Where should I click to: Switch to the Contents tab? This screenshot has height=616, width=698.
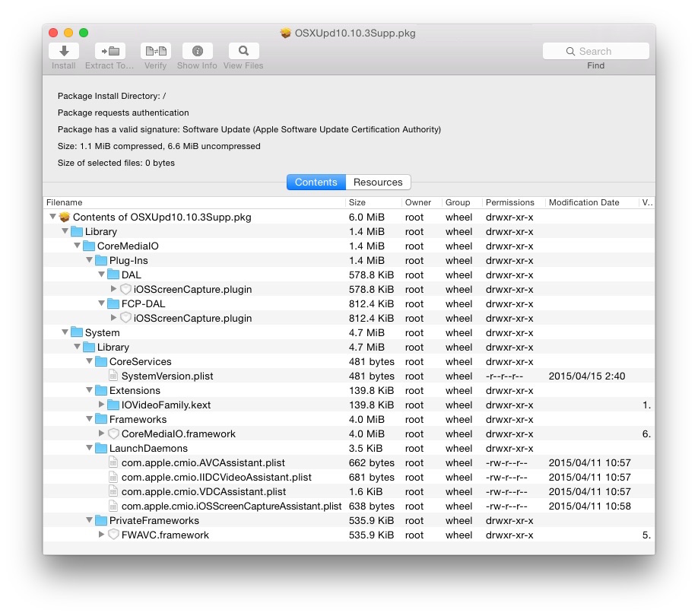316,182
